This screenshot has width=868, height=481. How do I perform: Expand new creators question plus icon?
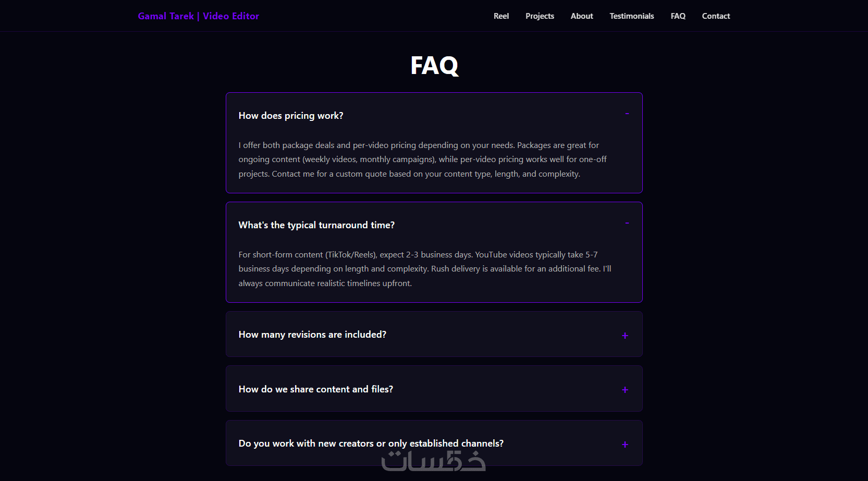[x=625, y=445]
